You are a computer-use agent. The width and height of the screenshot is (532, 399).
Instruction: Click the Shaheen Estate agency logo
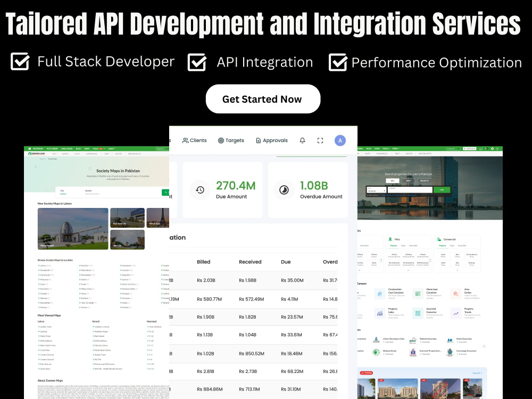[x=376, y=352]
